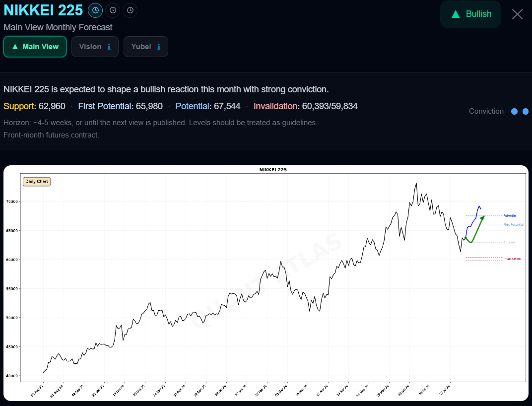Click the bullish reaction summary sentence

pyautogui.click(x=166, y=89)
